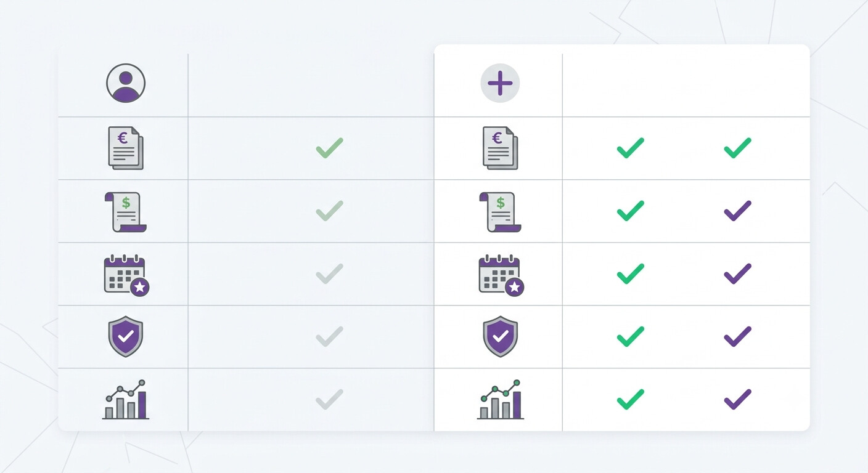
Task: Toggle the faded green checkmark in the left receipt row
Action: (329, 211)
